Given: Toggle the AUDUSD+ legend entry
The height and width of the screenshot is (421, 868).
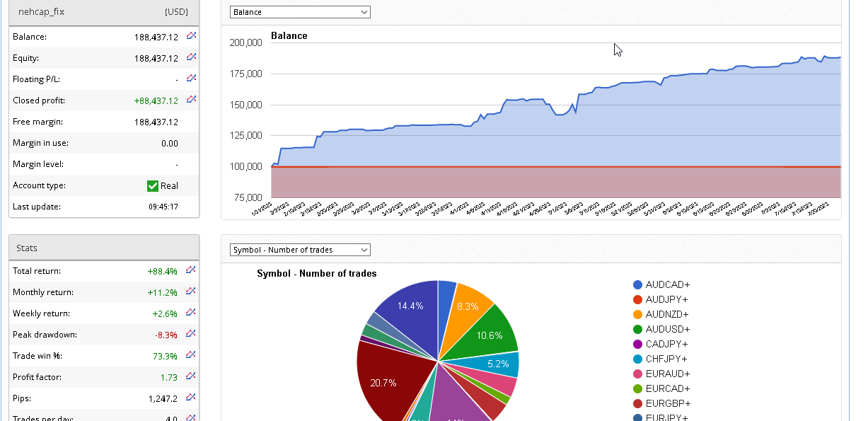Looking at the screenshot, I should 667,329.
